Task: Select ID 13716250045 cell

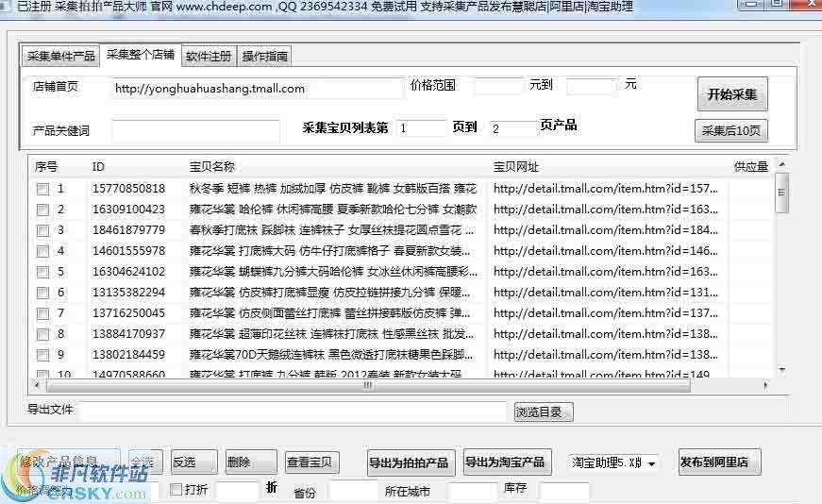Action: coord(128,313)
